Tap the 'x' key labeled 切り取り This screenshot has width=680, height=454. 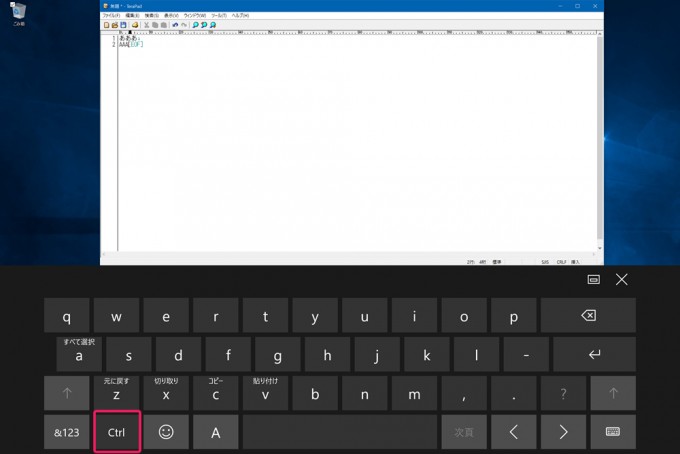166,393
